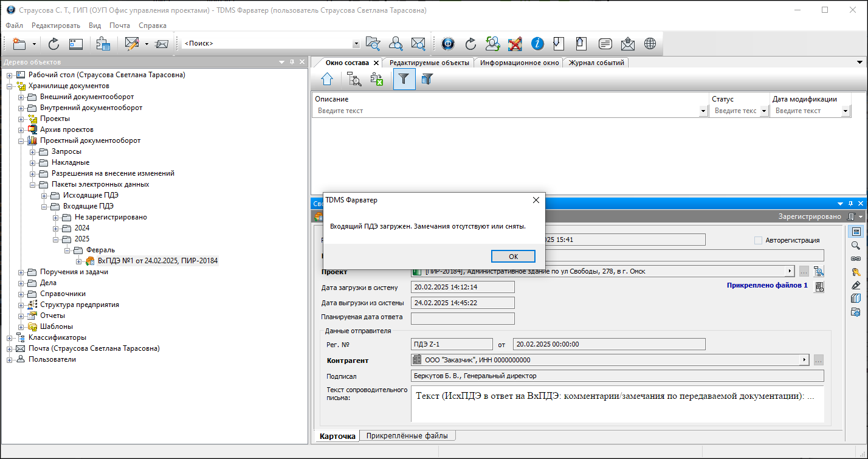Click the user search icon in toolbar
This screenshot has height=459, width=868.
tap(396, 44)
